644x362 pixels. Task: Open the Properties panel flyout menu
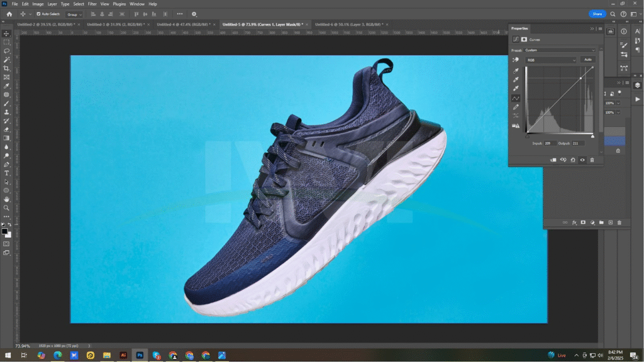tap(600, 29)
